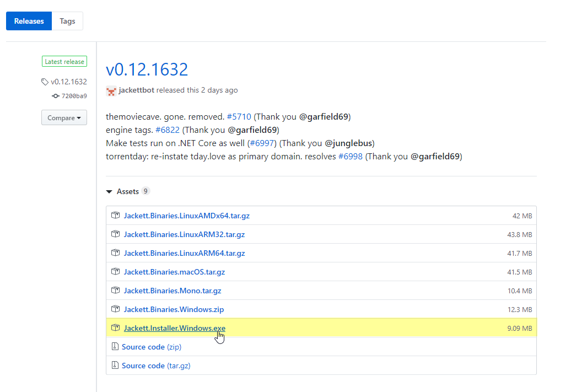Download Jackett.Binaries.LinuxARM64.tar.gz

(x=185, y=253)
